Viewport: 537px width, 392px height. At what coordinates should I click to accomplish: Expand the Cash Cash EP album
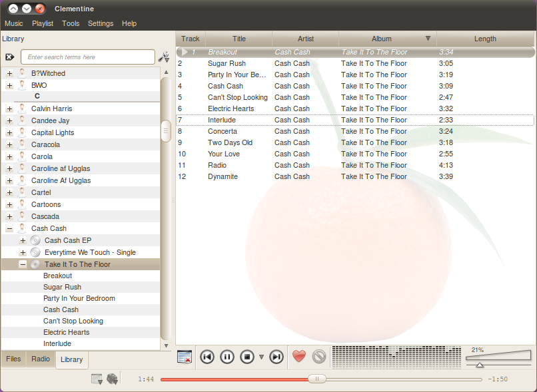(23, 240)
